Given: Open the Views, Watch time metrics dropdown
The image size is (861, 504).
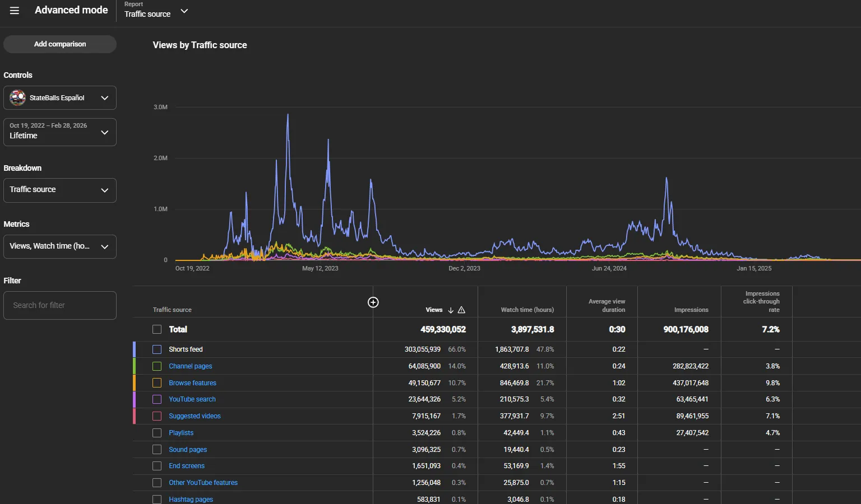Looking at the screenshot, I should coord(60,247).
